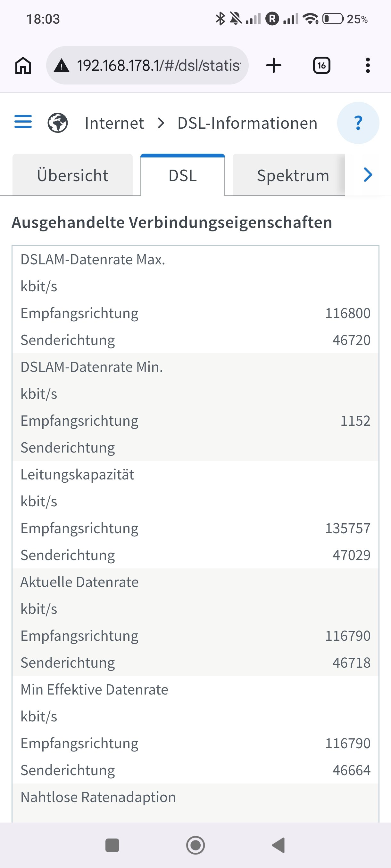Screen dimensions: 391x868
Task: Click the DSL-Informationen breadcrumb title
Action: tap(247, 123)
